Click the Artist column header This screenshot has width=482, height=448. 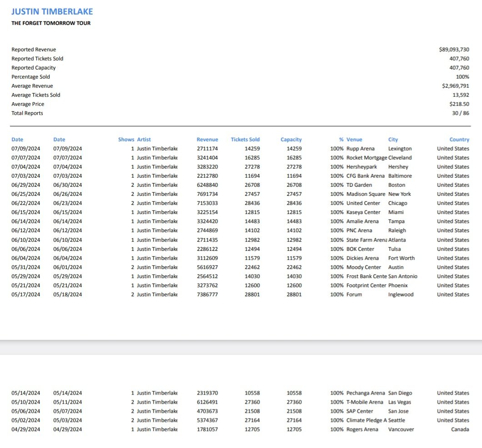(144, 139)
